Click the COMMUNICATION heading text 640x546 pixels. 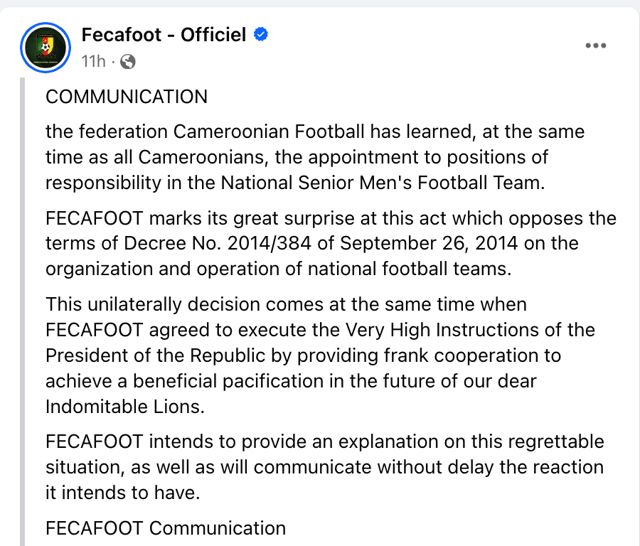coord(126,97)
